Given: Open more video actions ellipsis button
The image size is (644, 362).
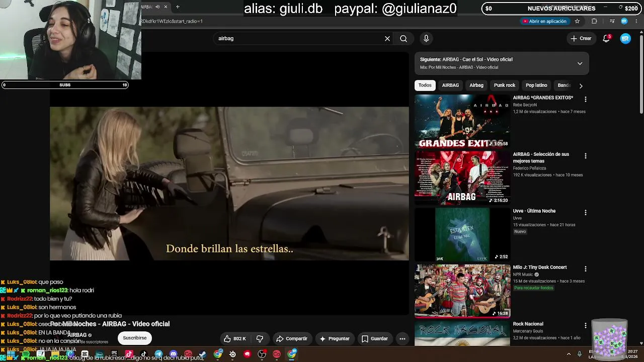Looking at the screenshot, I should coord(403,339).
